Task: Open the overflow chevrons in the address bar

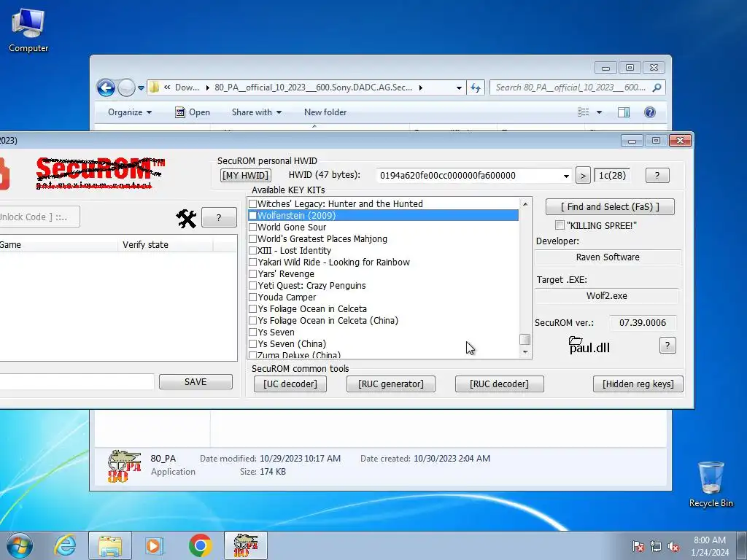Action: point(167,87)
